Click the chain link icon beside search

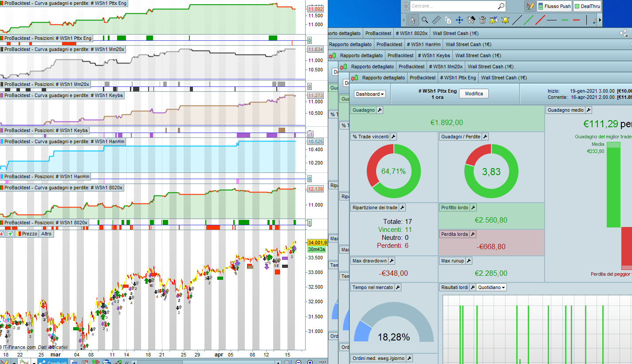coord(405,6)
